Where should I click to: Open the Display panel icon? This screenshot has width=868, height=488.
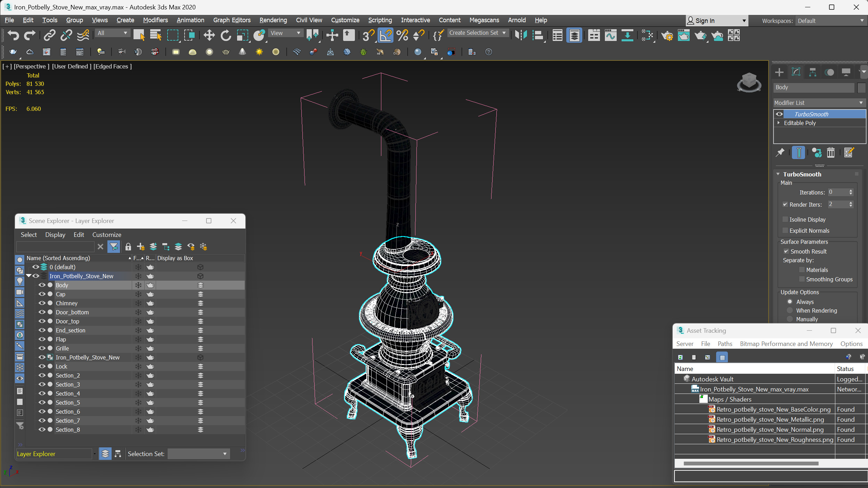846,72
